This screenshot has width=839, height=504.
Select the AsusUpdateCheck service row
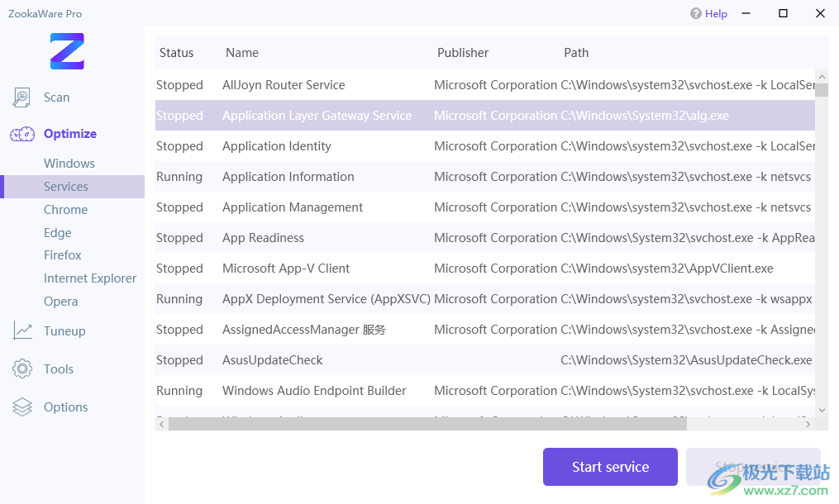(273, 360)
